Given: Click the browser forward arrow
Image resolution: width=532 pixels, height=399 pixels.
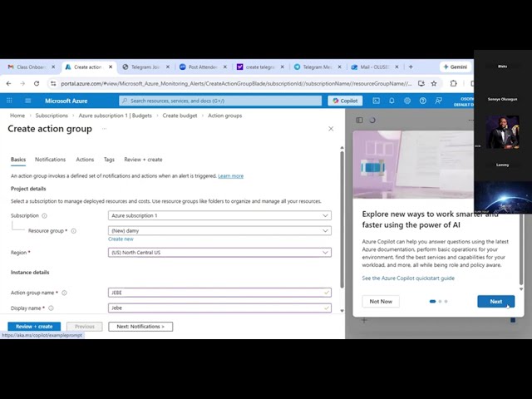Looking at the screenshot, I should point(22,83).
